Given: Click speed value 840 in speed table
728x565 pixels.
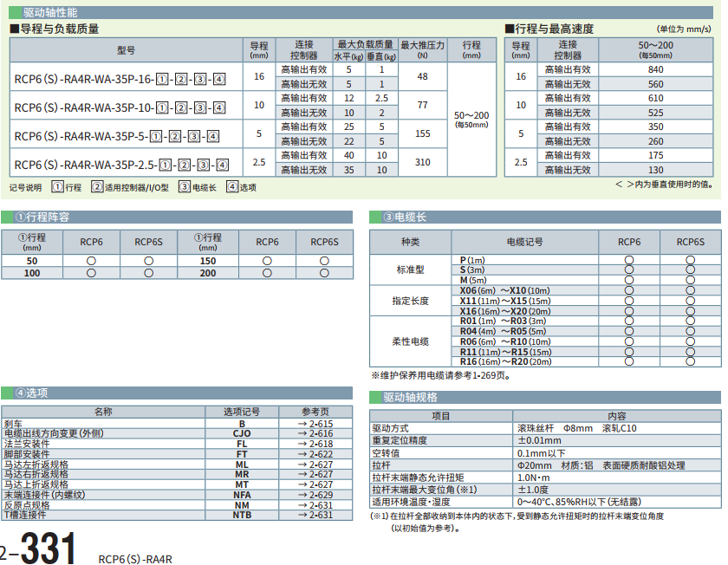Looking at the screenshot, I should tap(655, 69).
